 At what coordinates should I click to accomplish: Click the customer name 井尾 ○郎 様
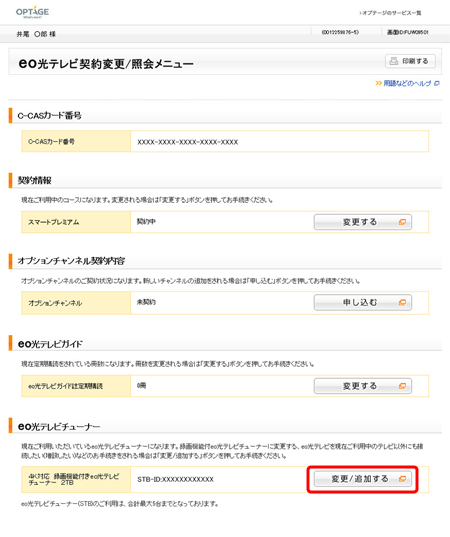[36, 34]
